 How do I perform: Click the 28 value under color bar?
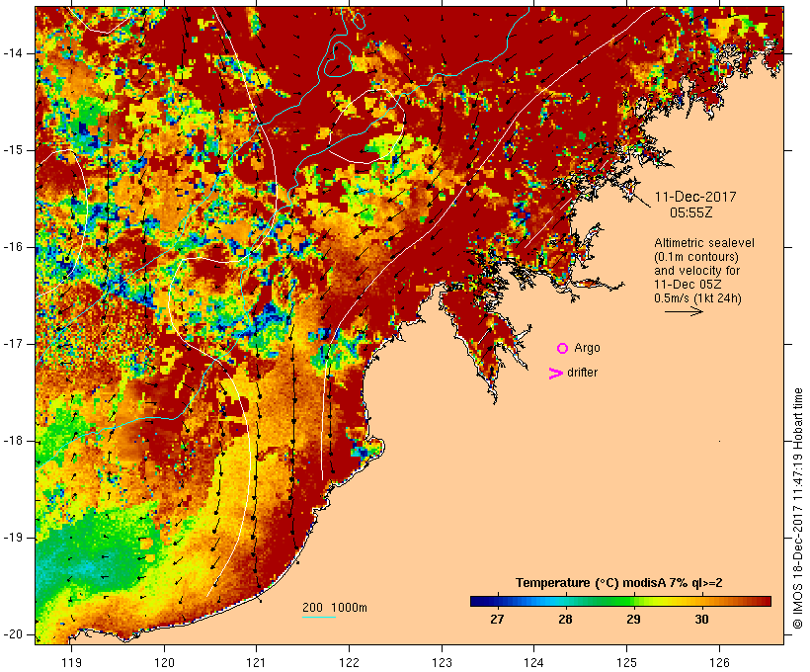[565, 619]
